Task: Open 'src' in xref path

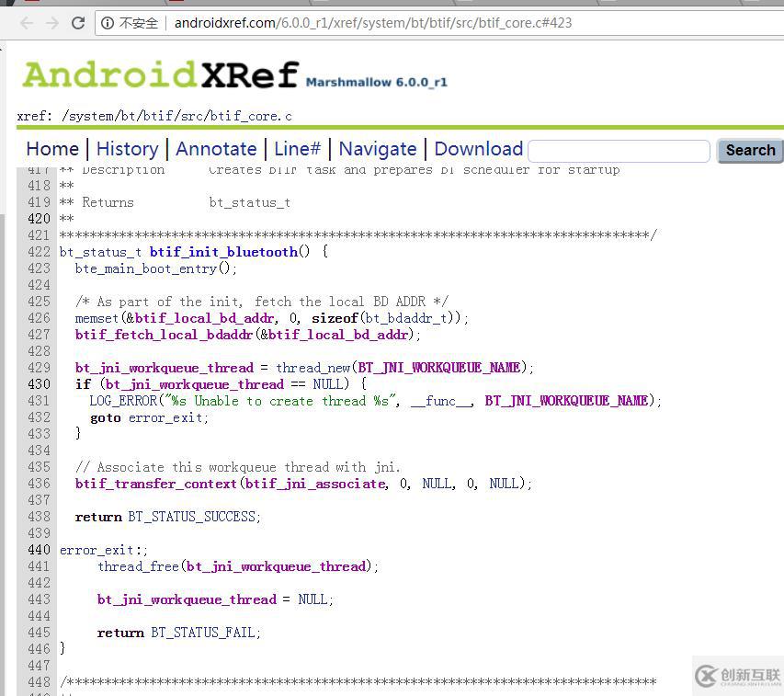Action: pyautogui.click(x=191, y=116)
